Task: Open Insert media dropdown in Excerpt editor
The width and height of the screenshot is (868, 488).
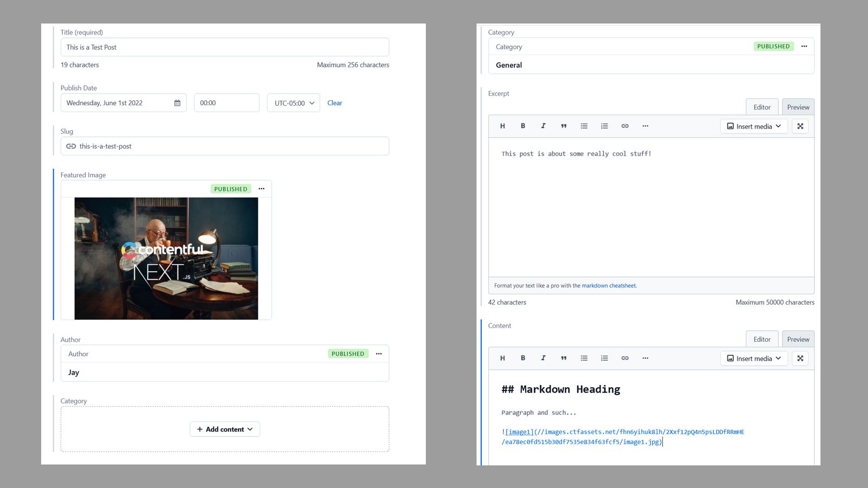Action: tap(754, 126)
